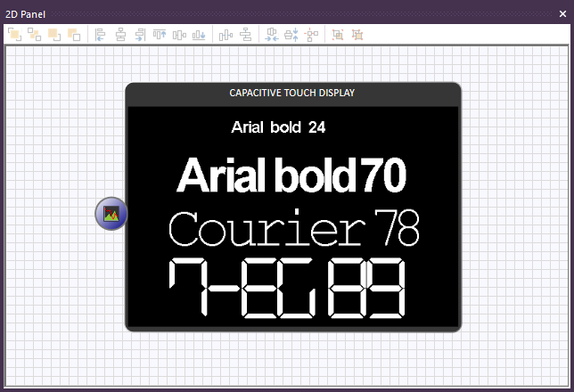Image resolution: width=574 pixels, height=392 pixels.
Task: Center selected objects horizontally using align icon
Action: coord(120,35)
